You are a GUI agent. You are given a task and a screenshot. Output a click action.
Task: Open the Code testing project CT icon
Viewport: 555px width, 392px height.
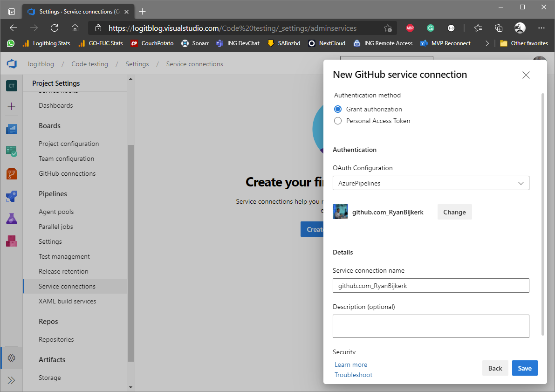[x=12, y=86]
